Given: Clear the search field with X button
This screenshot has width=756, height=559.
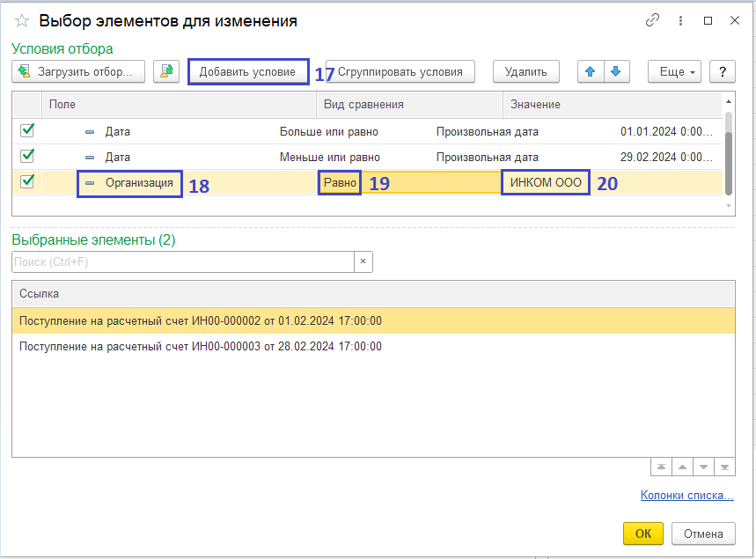Looking at the screenshot, I should coord(363,261).
